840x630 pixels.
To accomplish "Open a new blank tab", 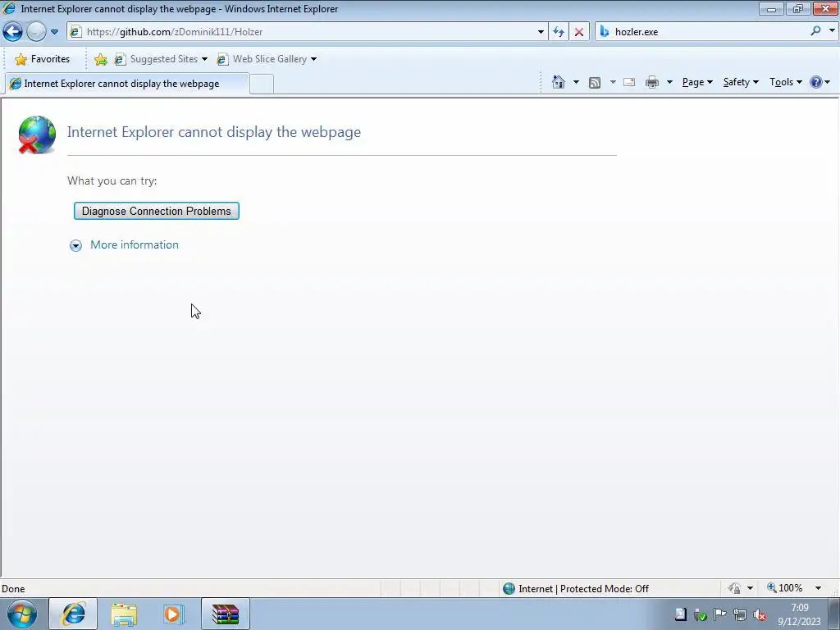I will 262,84.
